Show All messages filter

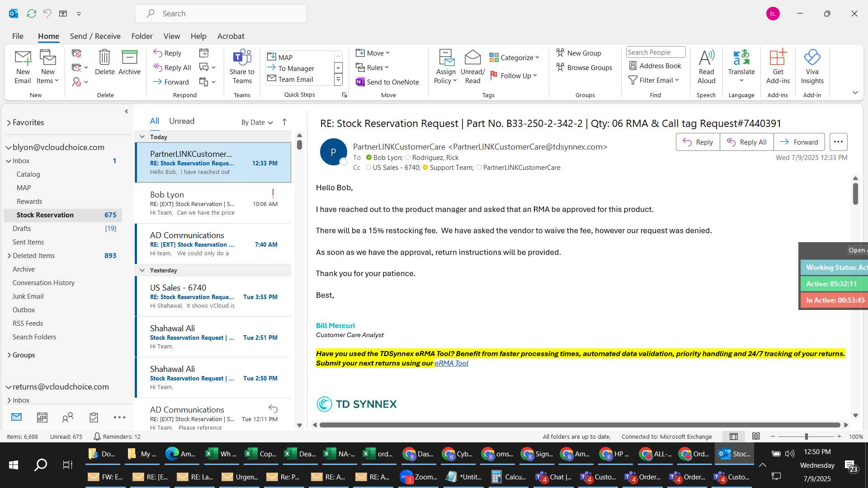tap(155, 121)
